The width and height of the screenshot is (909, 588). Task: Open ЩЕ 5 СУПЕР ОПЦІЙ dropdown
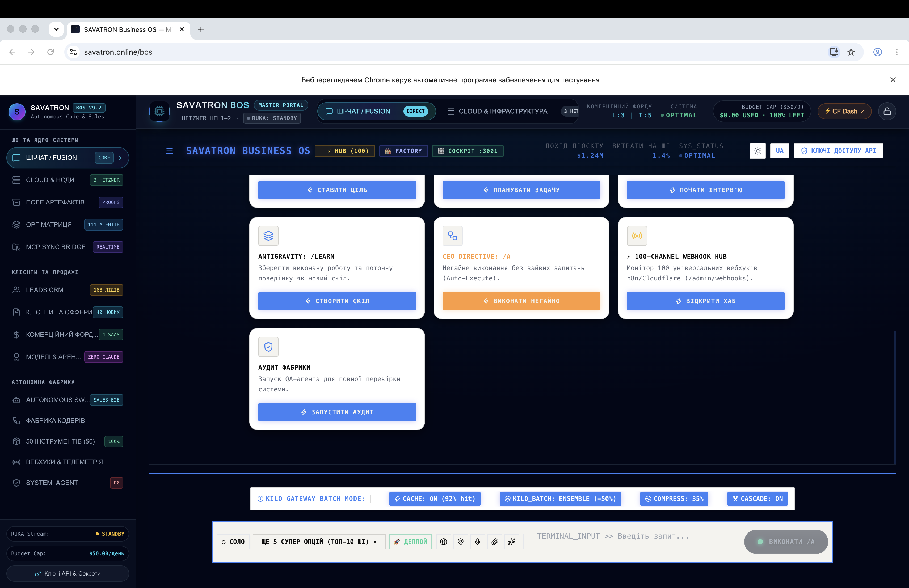[319, 542]
